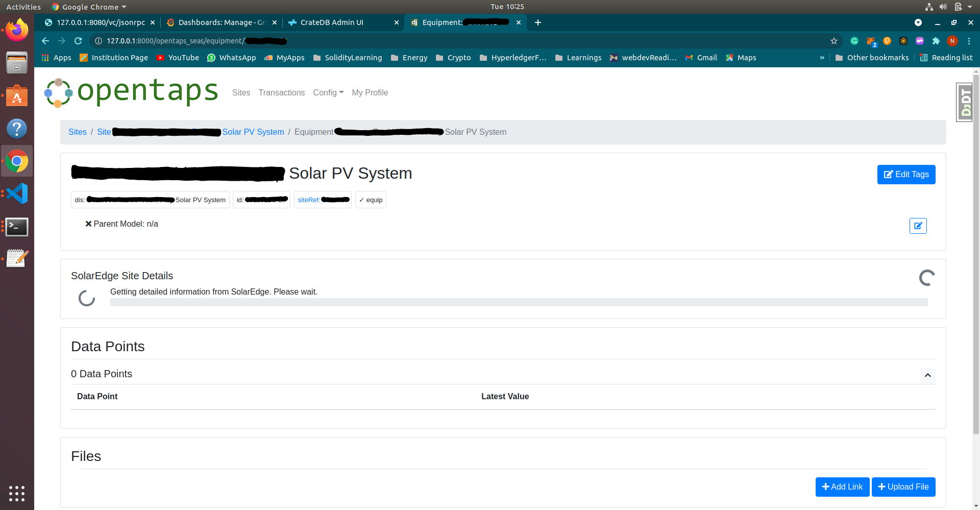Toggle the sound menu in the system tray
The width and height of the screenshot is (980, 510).
[942, 7]
